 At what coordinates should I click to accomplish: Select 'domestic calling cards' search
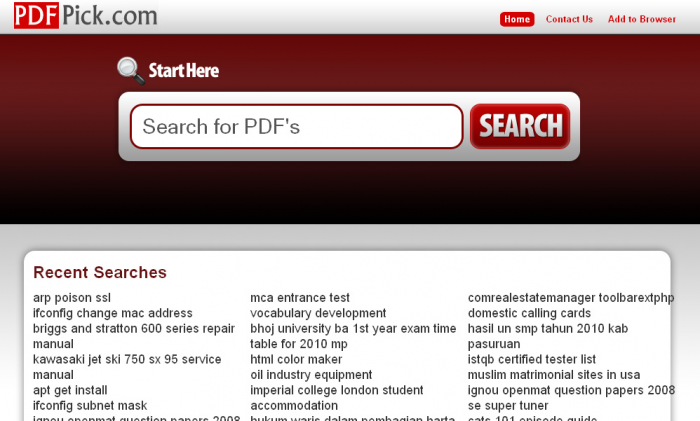click(529, 313)
